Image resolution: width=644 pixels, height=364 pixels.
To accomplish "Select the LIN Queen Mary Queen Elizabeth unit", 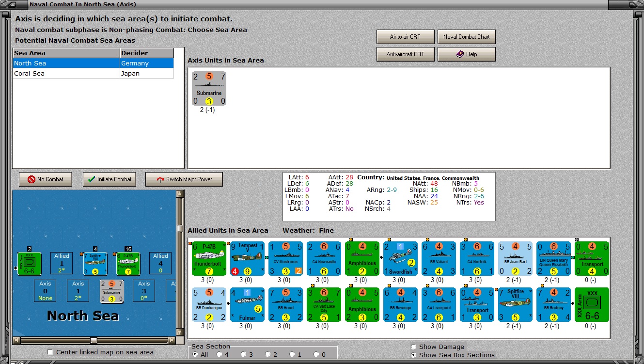I will [554, 258].
